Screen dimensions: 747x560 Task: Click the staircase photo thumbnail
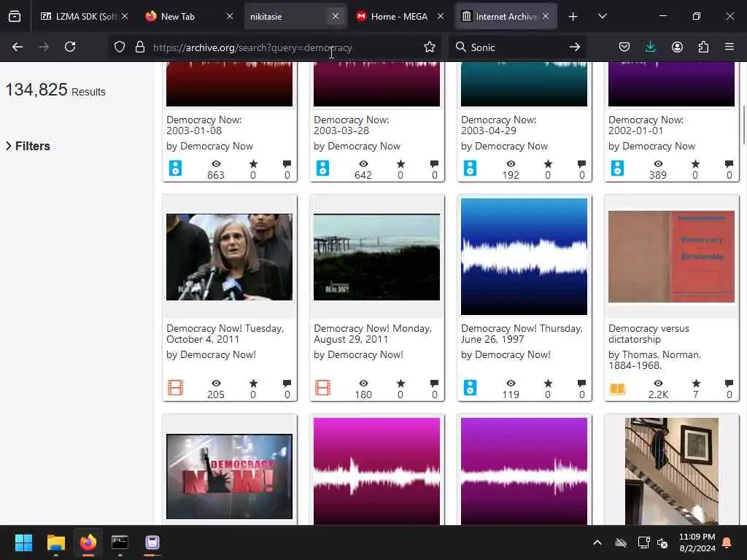click(672, 472)
